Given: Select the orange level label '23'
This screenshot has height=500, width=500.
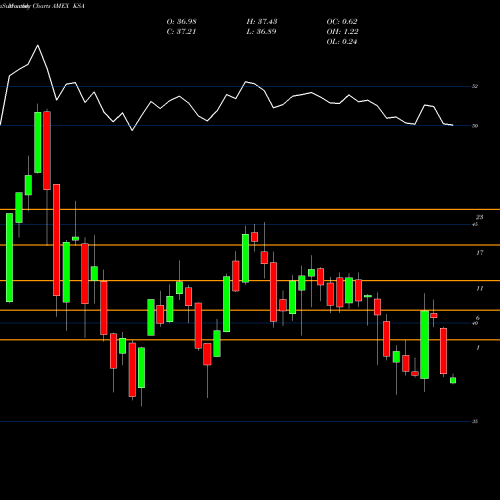Looking at the screenshot, I should click(x=479, y=217).
